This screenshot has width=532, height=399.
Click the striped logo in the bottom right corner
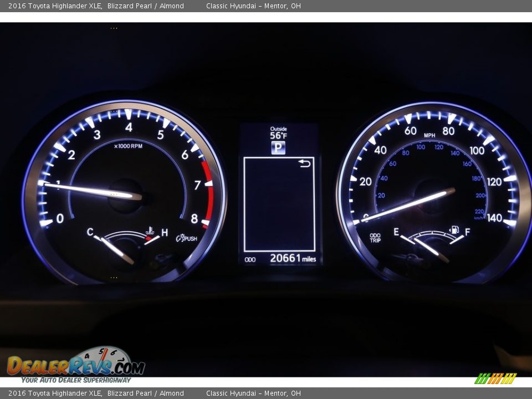pos(495,378)
